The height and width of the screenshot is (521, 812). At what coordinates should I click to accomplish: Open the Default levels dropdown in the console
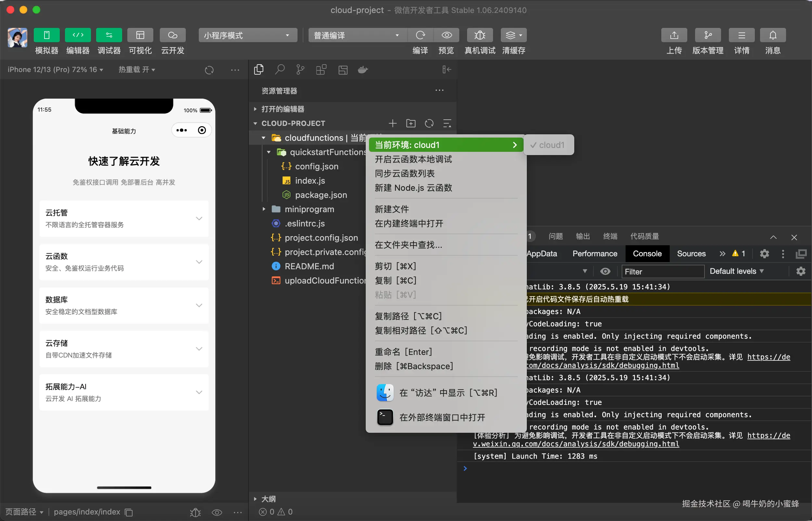tap(736, 271)
